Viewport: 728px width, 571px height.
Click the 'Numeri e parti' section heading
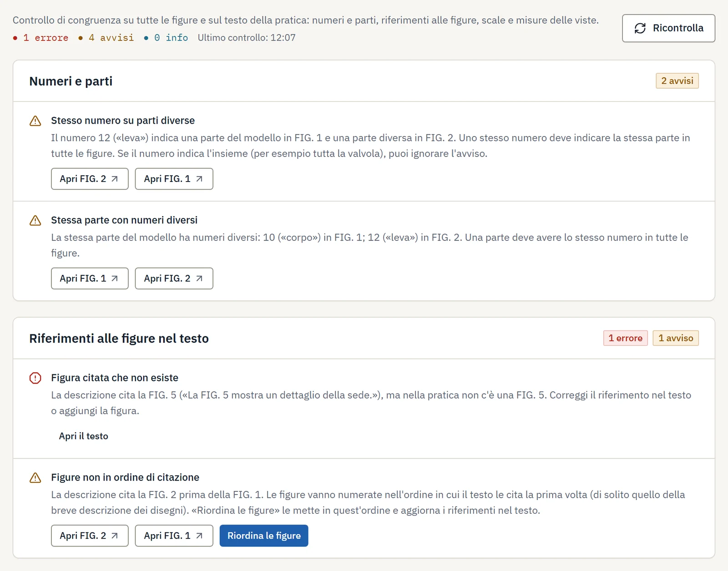tap(71, 81)
